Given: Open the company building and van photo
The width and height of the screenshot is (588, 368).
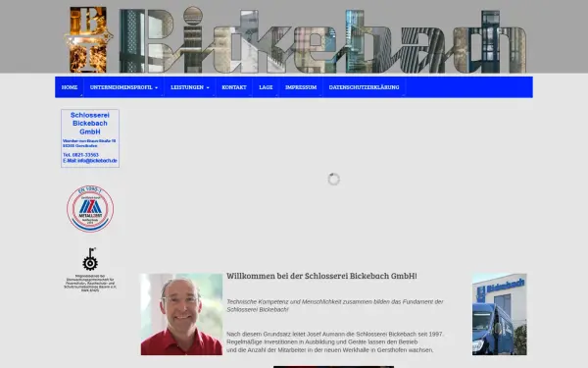Looking at the screenshot, I should point(500,314).
